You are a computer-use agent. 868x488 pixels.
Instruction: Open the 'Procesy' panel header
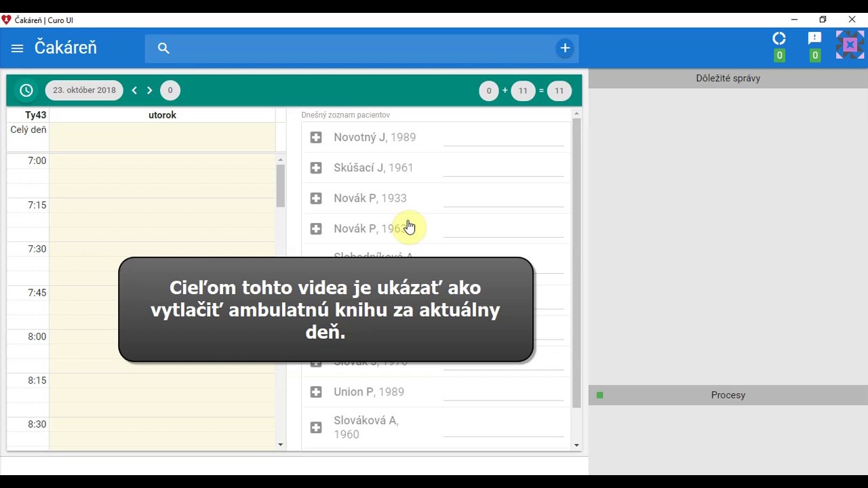click(x=728, y=395)
